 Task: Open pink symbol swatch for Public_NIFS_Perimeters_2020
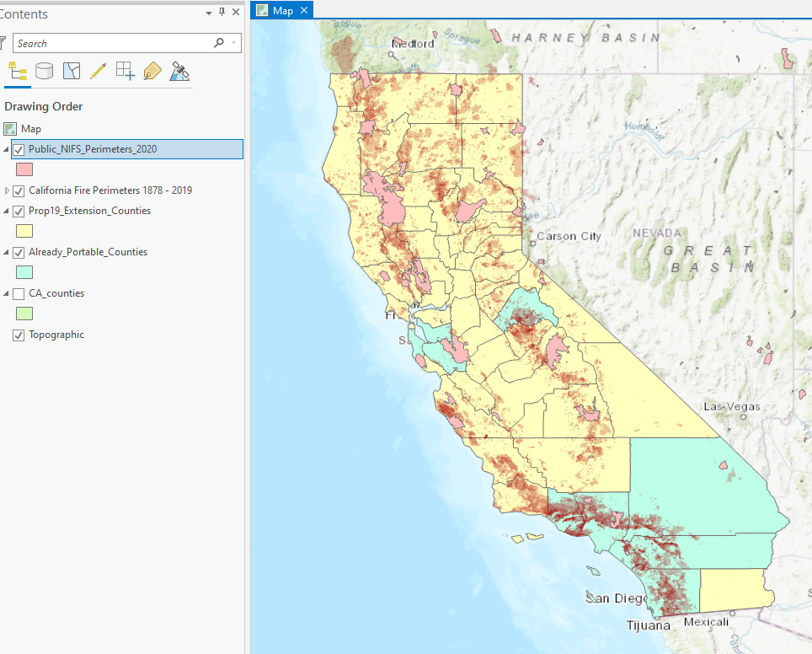[24, 169]
